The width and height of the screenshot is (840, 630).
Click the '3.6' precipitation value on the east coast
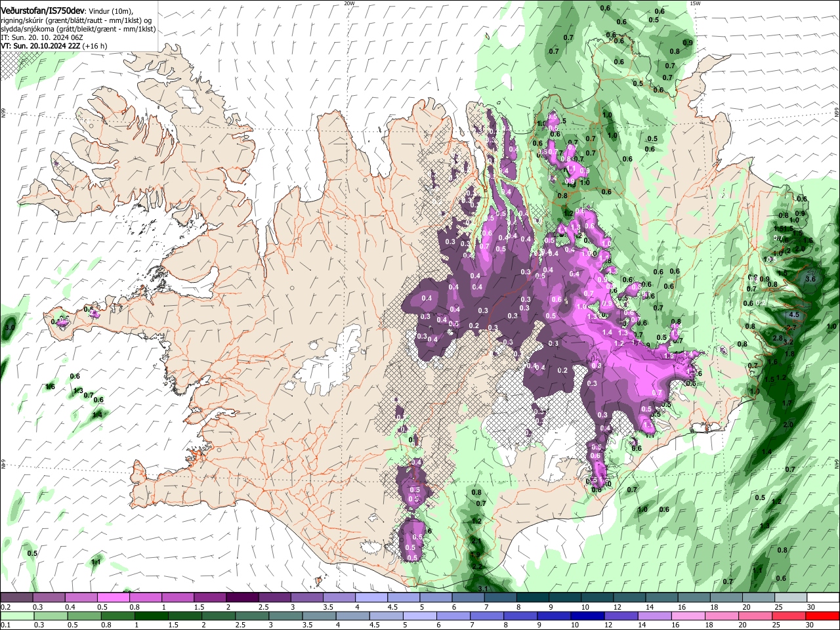pyautogui.click(x=810, y=279)
